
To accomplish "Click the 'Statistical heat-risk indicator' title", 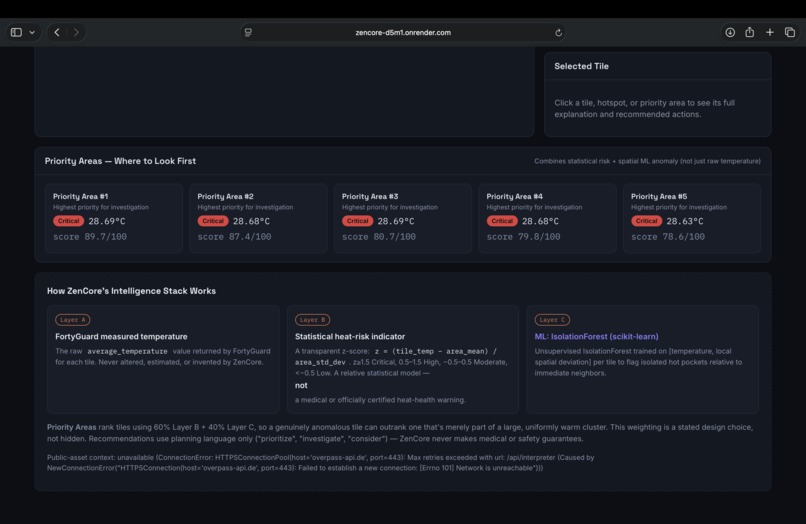I will coord(350,336).
